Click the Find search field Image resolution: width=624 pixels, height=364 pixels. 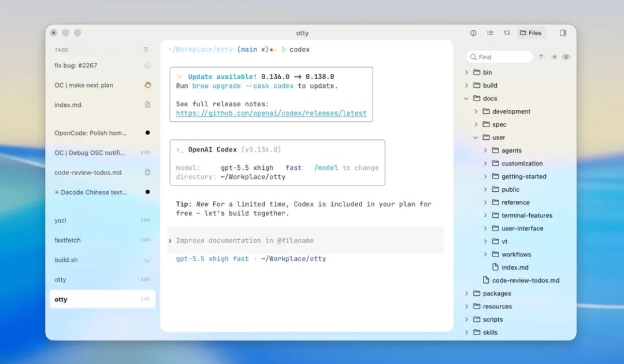click(500, 57)
